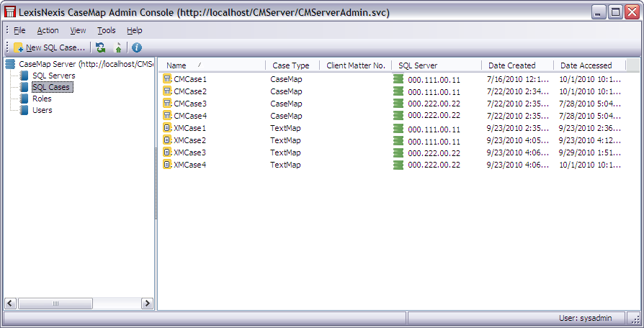Click the XMCase3 TextMap case icon
Viewport: 644px width, 328px height.
pyautogui.click(x=167, y=152)
